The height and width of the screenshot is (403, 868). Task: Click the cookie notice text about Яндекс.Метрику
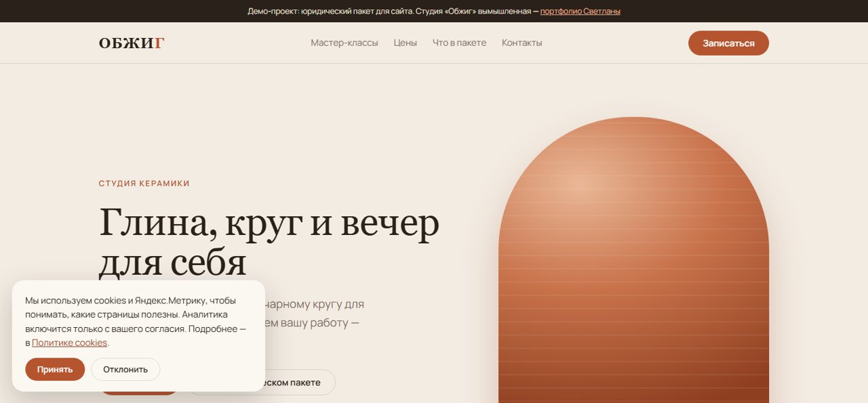(x=136, y=321)
